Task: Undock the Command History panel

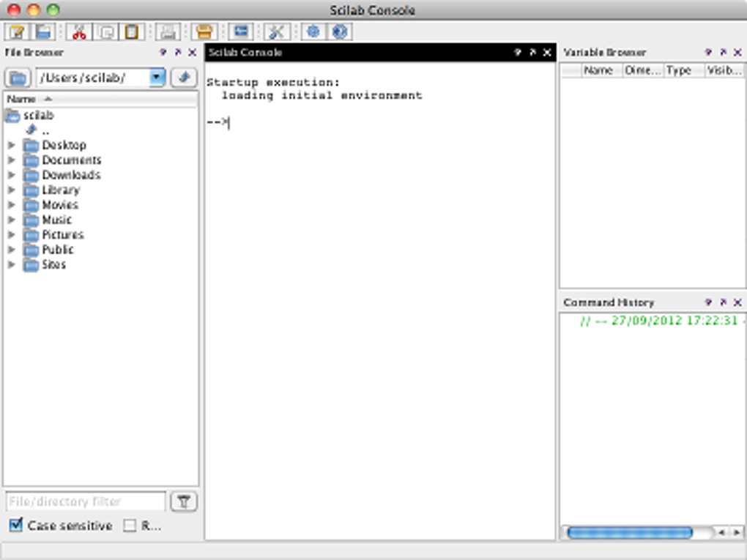Action: pos(723,302)
